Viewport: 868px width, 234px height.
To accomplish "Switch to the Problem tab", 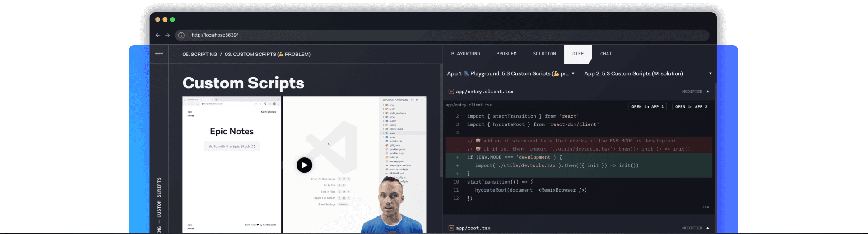I will coord(506,54).
